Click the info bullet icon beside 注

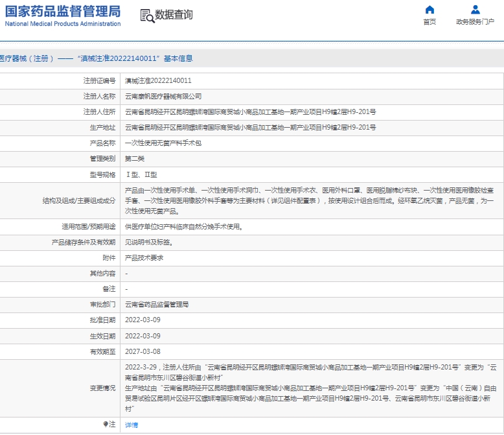click(x=106, y=424)
